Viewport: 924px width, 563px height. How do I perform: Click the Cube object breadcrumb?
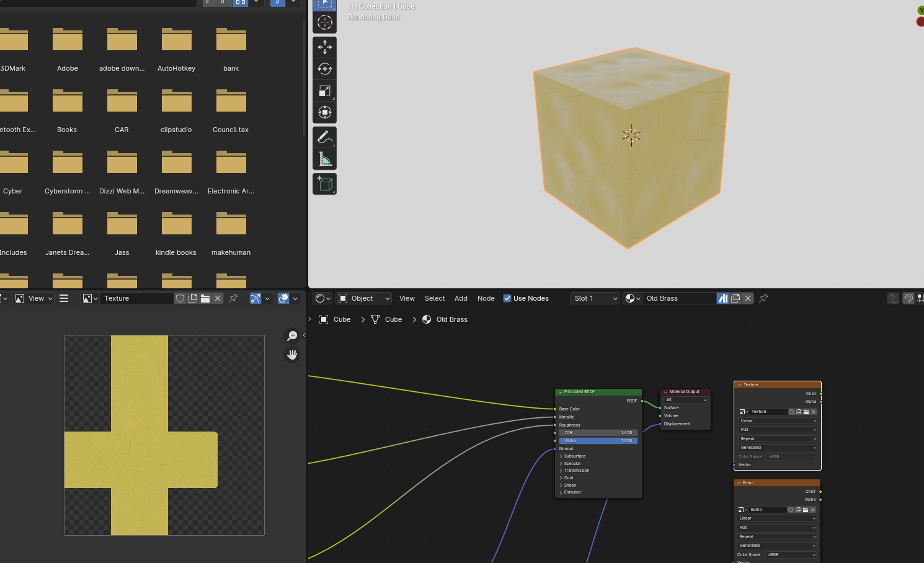(335, 319)
